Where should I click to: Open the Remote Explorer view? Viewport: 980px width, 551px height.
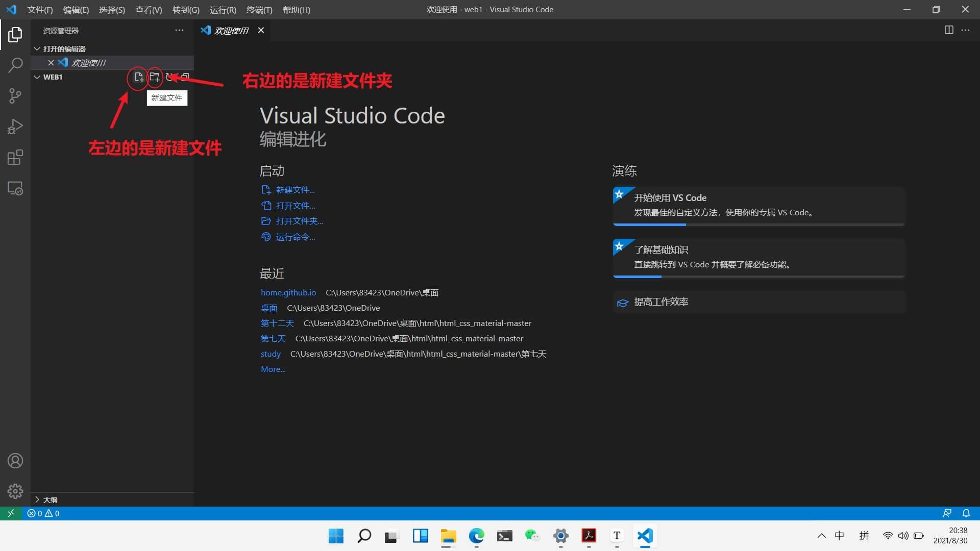coord(15,188)
